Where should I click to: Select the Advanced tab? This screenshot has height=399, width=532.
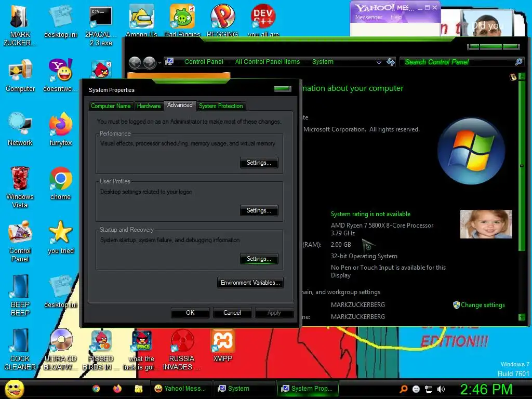(x=180, y=105)
